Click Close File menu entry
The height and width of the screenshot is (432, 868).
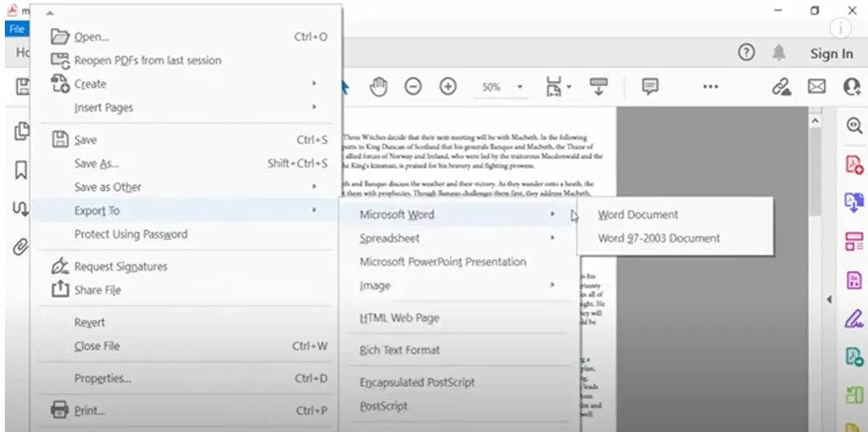[97, 346]
